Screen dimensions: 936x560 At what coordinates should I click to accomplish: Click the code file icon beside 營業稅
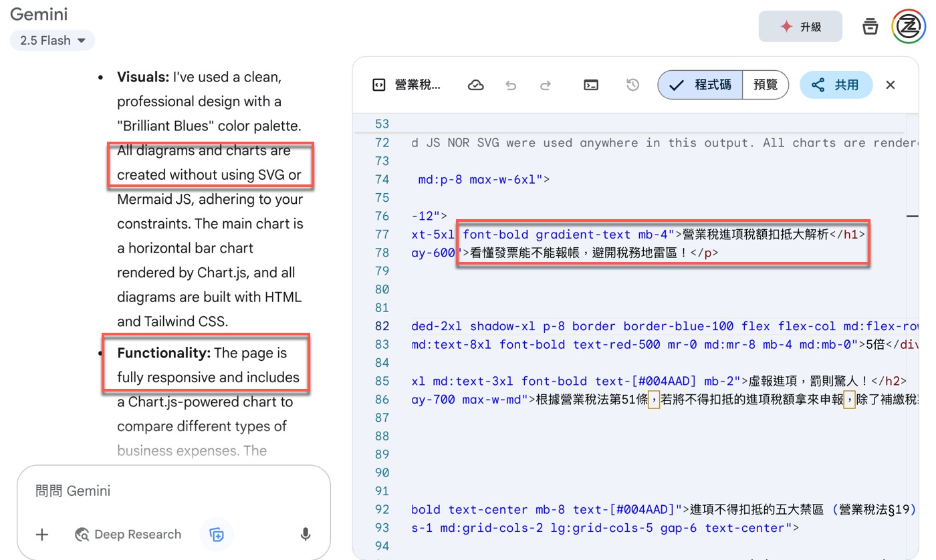[378, 85]
